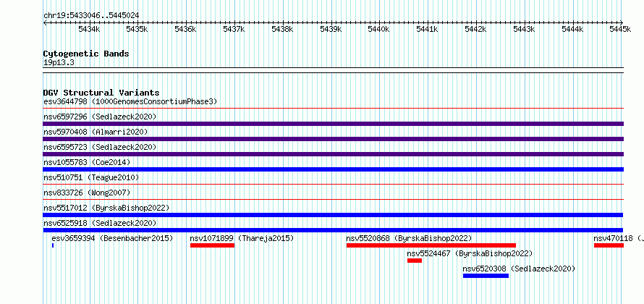Click the 5445k ruler tick
The width and height of the screenshot is (644, 304).
621,29
